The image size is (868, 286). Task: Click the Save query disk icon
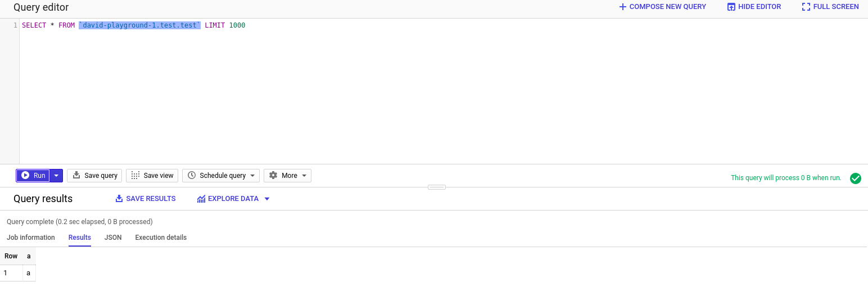(x=77, y=176)
